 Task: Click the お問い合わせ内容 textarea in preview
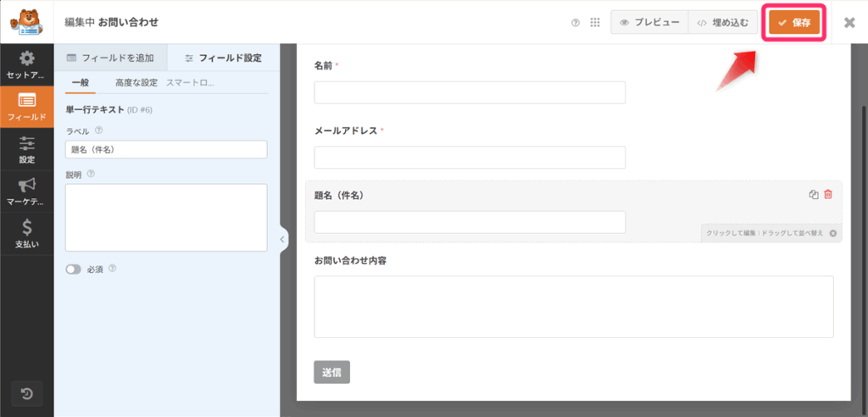[574, 307]
